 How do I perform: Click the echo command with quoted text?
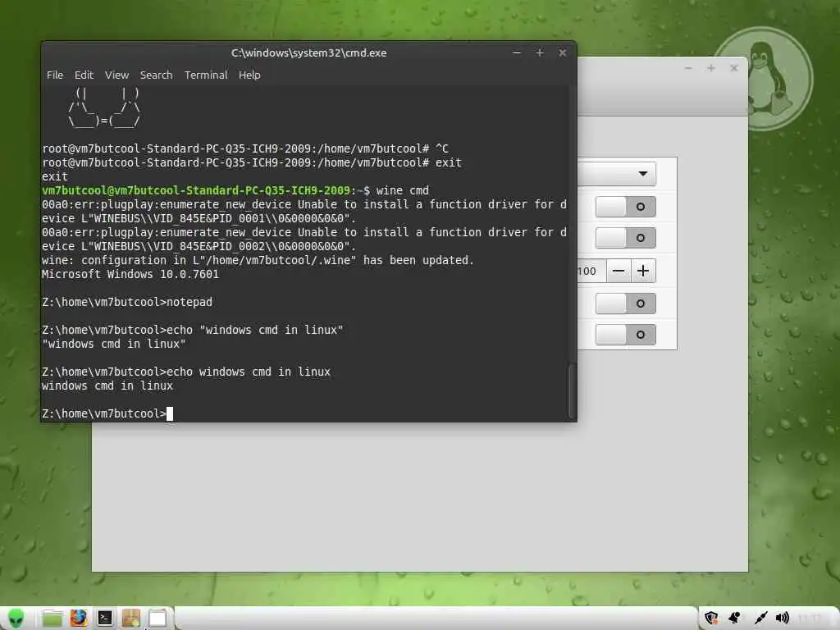(192, 330)
